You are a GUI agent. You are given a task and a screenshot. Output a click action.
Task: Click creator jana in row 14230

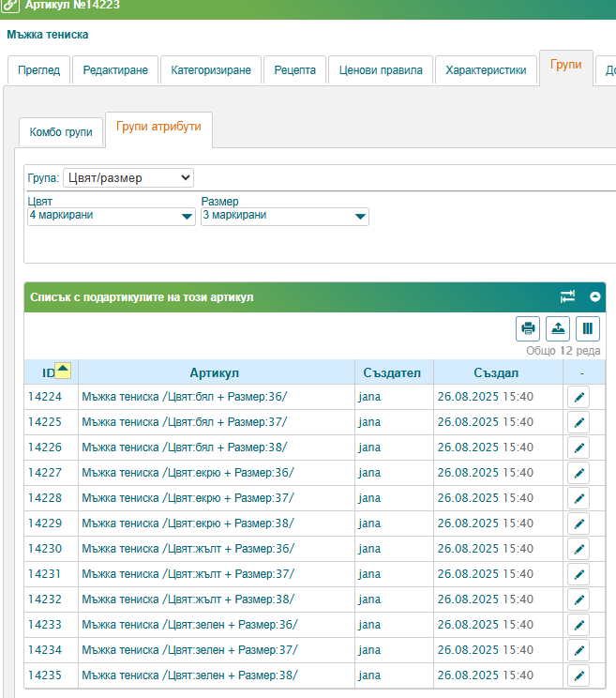369,550
